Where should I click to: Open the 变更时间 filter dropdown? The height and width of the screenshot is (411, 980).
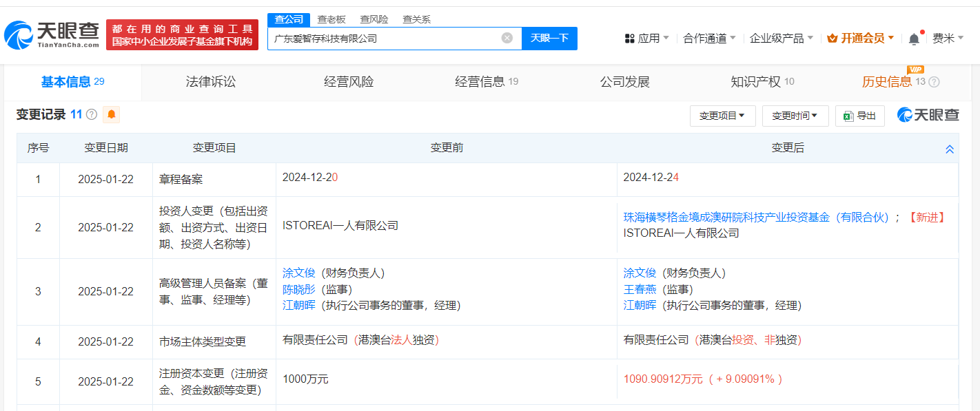[795, 116]
